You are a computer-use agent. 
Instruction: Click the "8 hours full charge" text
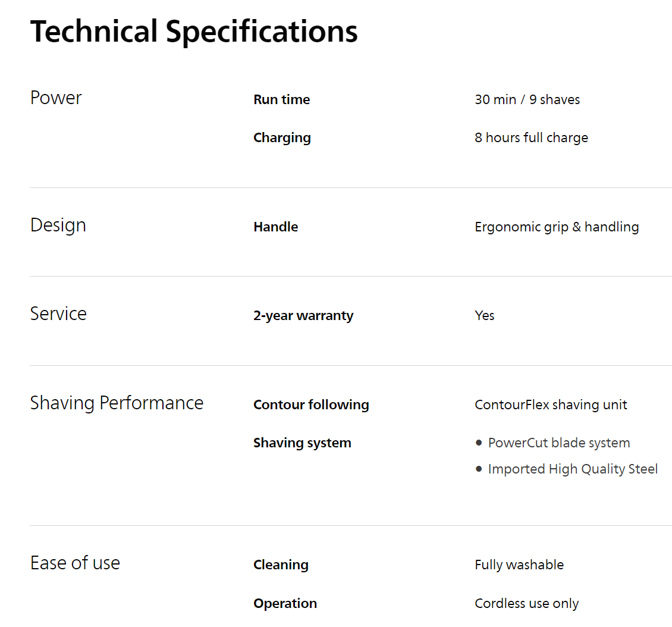531,138
